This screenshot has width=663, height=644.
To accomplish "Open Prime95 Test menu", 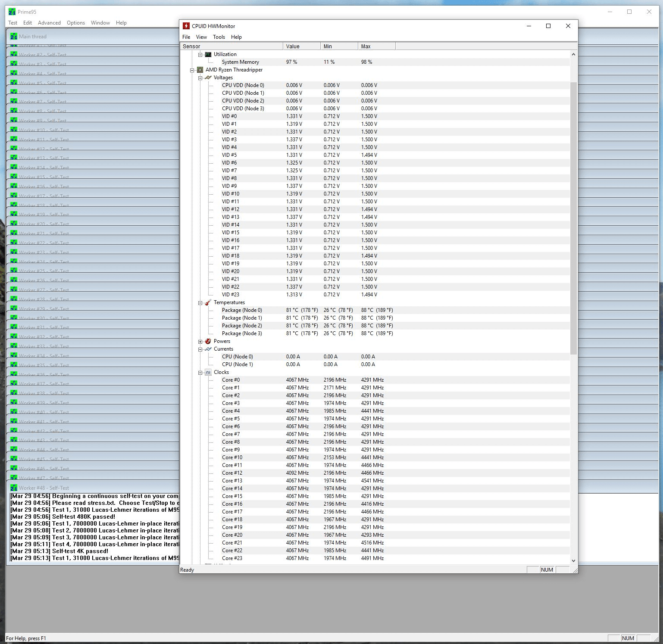I will coord(13,23).
